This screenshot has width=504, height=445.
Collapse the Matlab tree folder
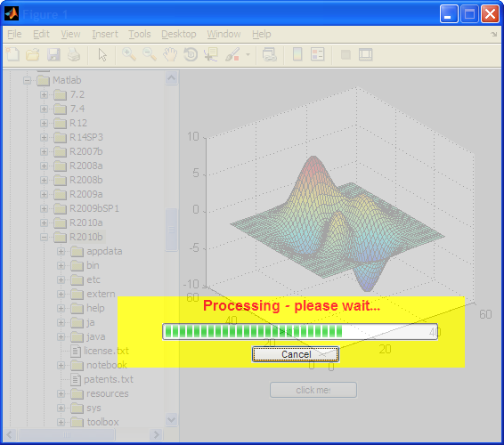point(27,80)
